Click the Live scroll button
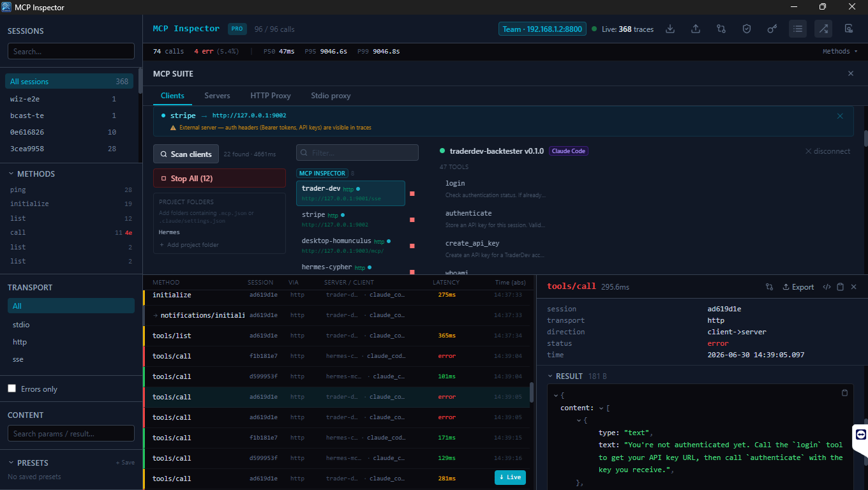The width and height of the screenshot is (868, 490). pyautogui.click(x=510, y=477)
